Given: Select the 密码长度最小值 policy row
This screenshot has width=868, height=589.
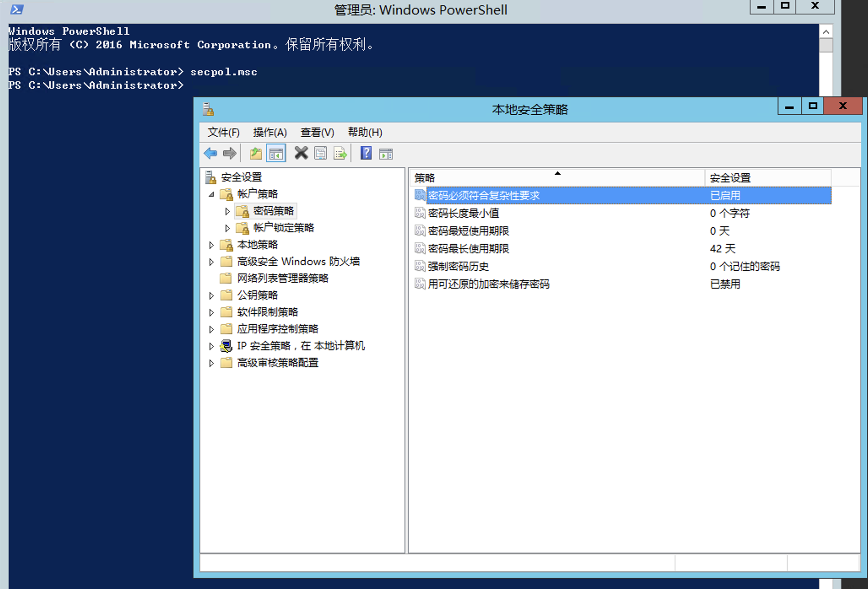Looking at the screenshot, I should click(x=464, y=213).
